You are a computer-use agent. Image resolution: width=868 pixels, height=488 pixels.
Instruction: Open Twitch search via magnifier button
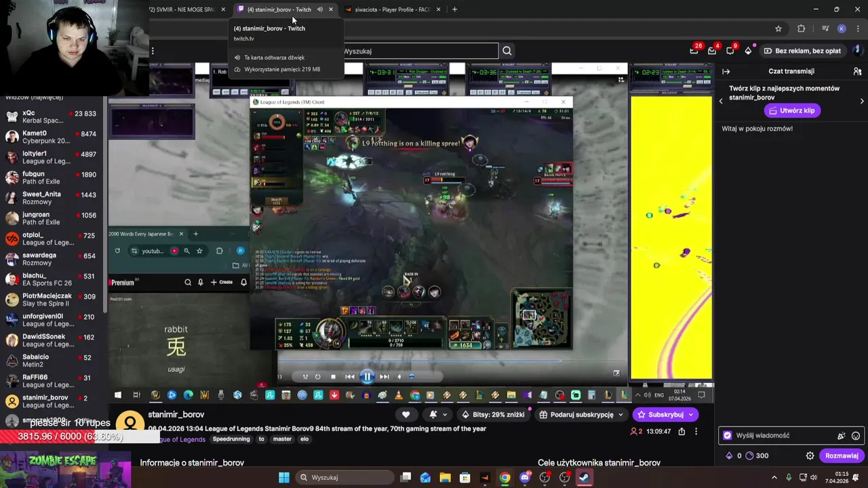tap(507, 51)
